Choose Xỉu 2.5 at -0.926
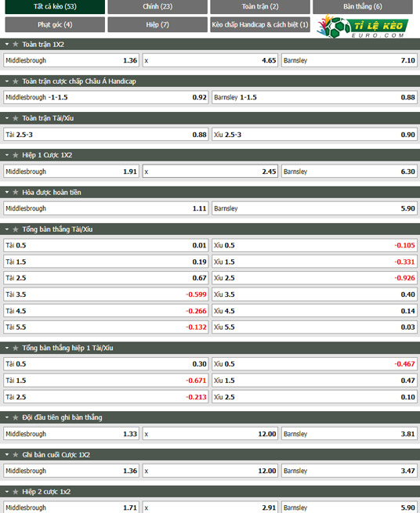 click(314, 278)
